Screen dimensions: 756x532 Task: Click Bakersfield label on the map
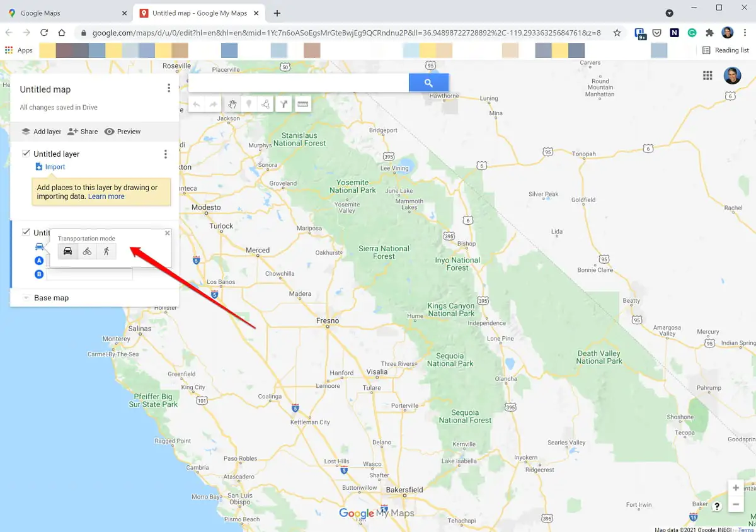point(404,490)
